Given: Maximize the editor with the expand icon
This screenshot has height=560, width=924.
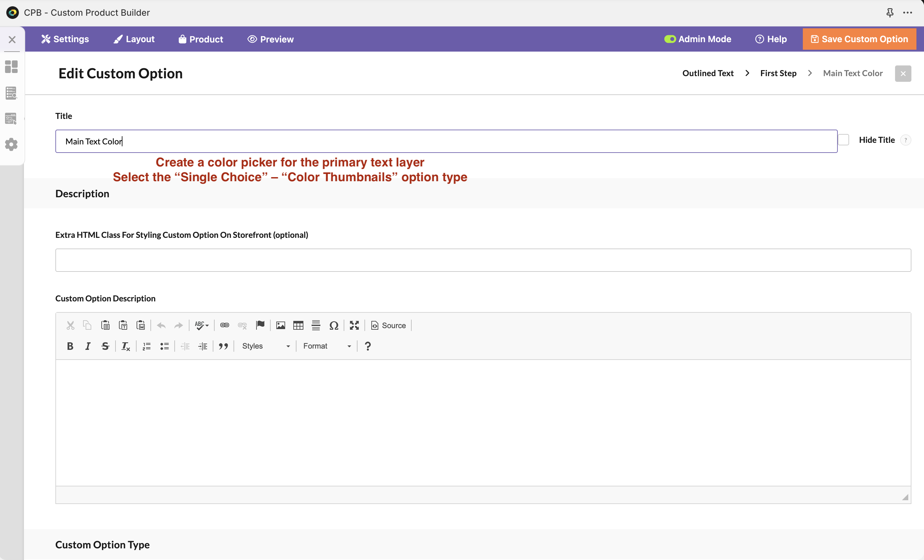Looking at the screenshot, I should (x=354, y=325).
